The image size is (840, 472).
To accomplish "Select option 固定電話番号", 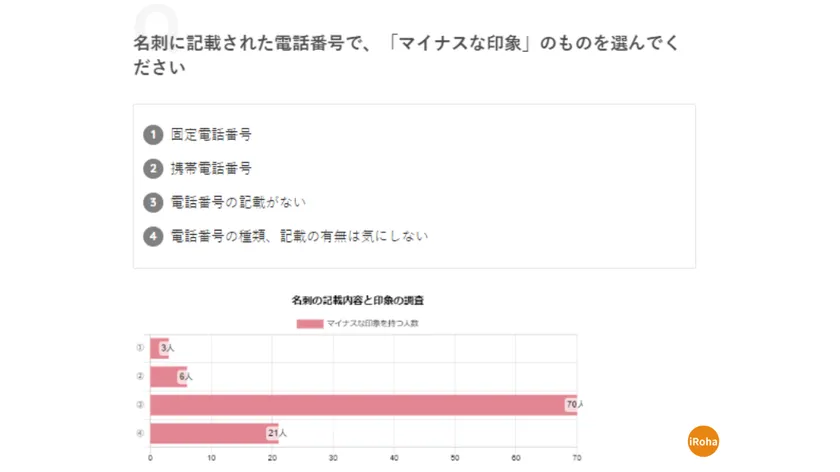I will [210, 135].
